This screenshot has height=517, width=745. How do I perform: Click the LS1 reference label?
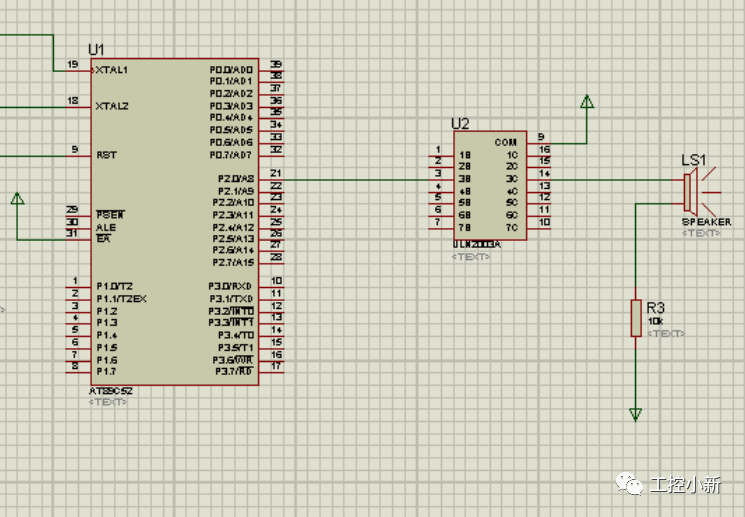click(693, 160)
